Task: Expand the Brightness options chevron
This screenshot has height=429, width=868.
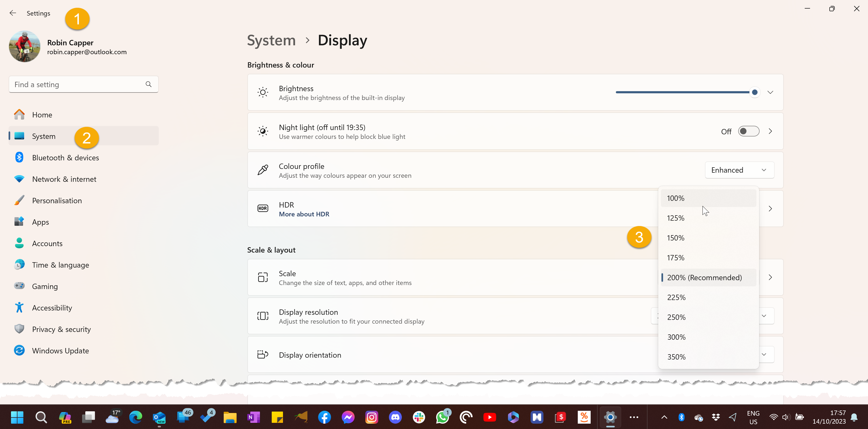Action: tap(770, 92)
